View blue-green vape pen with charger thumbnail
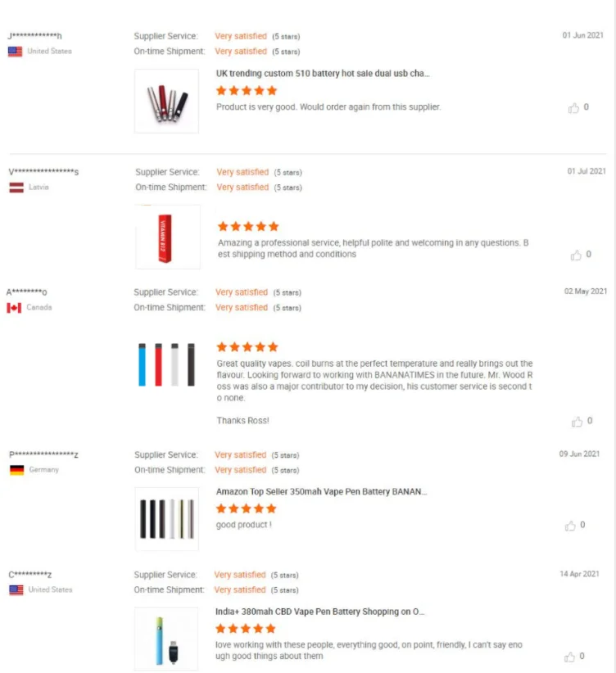Viewport: 616px width, 673px height. pos(166,639)
